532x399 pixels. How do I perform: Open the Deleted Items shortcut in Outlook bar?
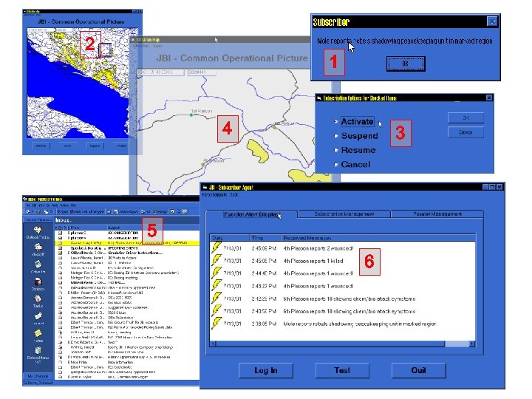point(38,354)
